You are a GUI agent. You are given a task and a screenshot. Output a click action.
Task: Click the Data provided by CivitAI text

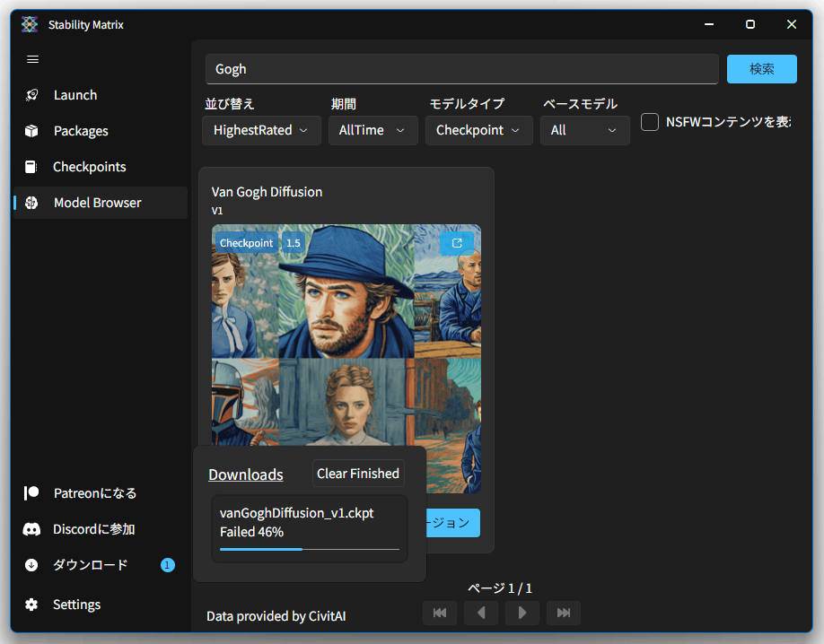click(276, 616)
